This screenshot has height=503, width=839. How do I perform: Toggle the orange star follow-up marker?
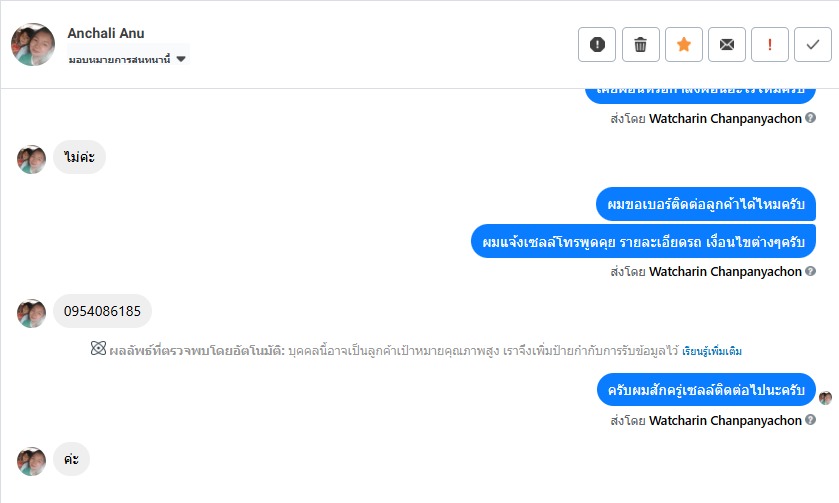pos(684,44)
